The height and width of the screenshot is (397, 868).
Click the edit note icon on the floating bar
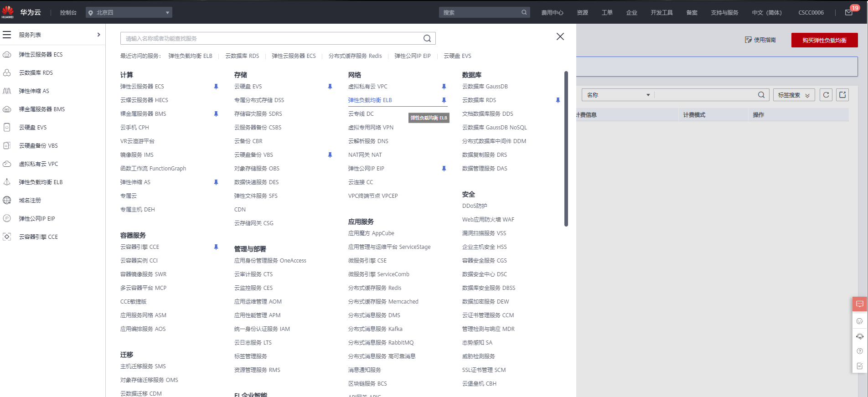point(860,366)
